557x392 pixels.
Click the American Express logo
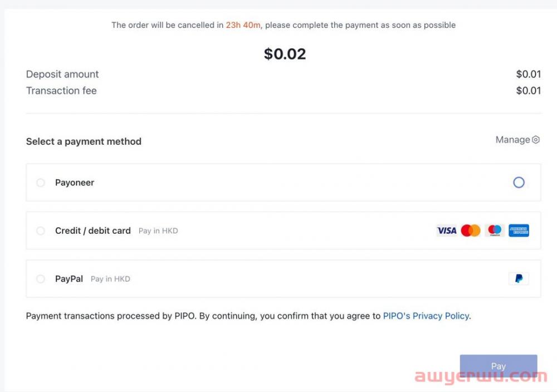pos(519,231)
